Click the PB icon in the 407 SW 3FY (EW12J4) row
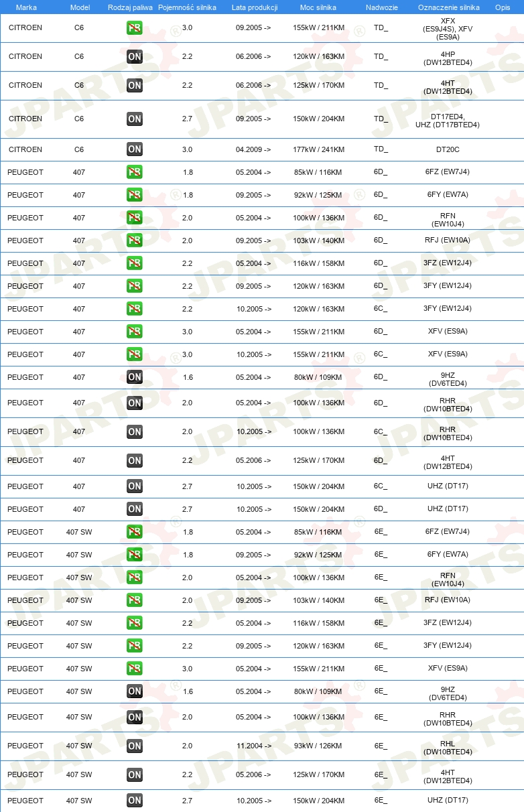Image resolution: width=524 pixels, height=812 pixels. pos(134,646)
